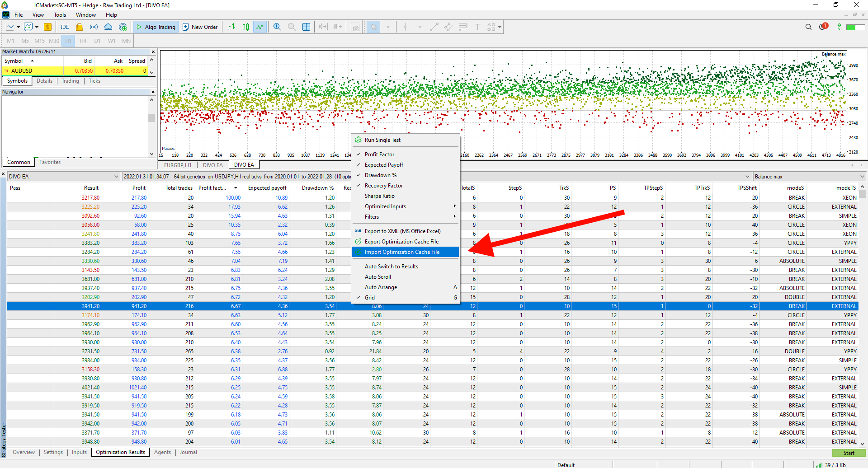Open the Market shopping bag icon
Viewport: 868px width, 468px height.
(80, 27)
